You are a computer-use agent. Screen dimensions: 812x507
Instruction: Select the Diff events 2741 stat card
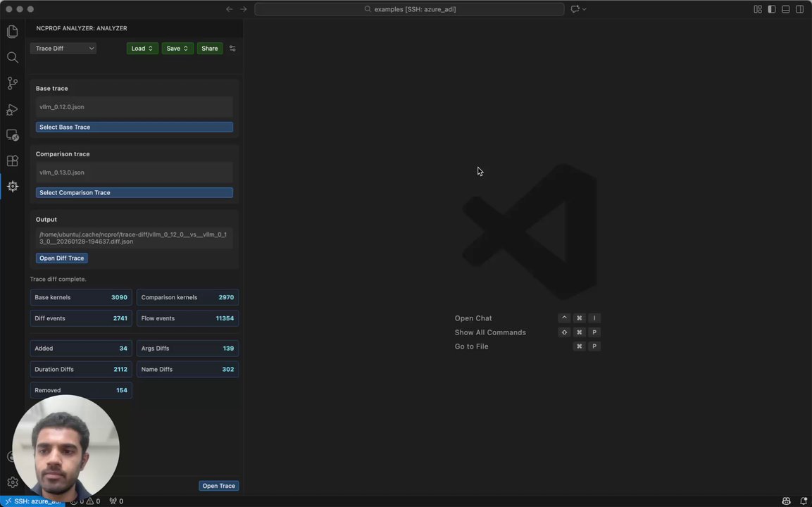point(81,318)
